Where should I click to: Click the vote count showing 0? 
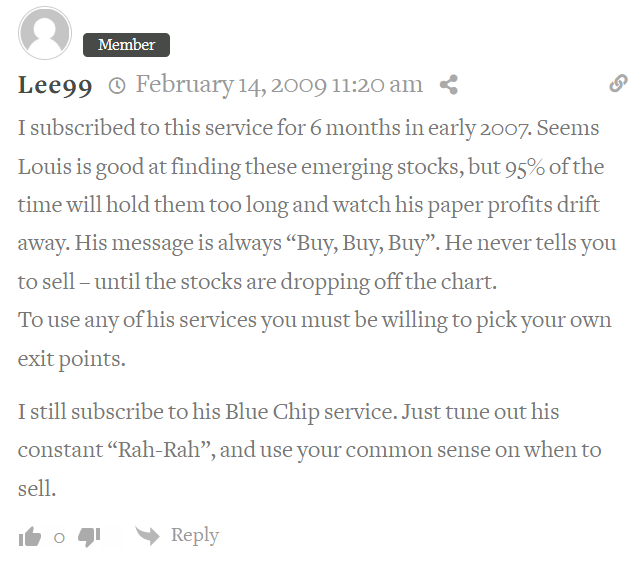(x=59, y=538)
